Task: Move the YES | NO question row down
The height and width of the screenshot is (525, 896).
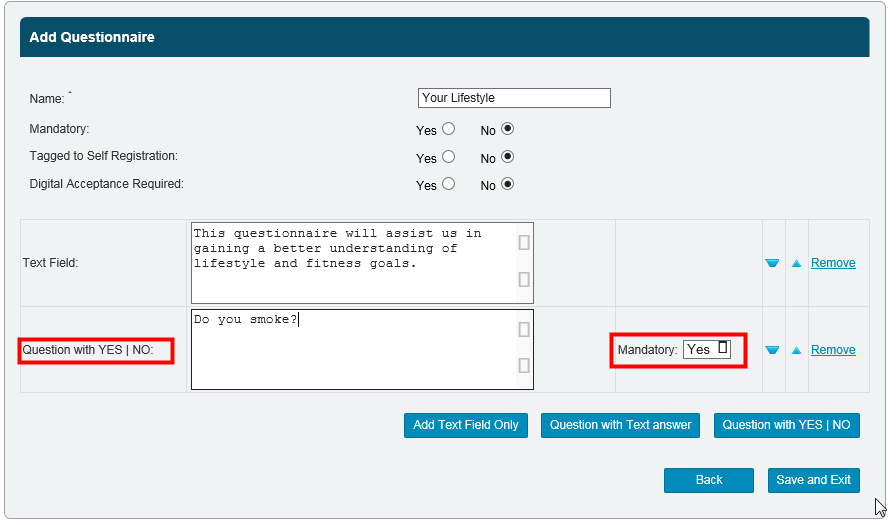Action: 772,350
